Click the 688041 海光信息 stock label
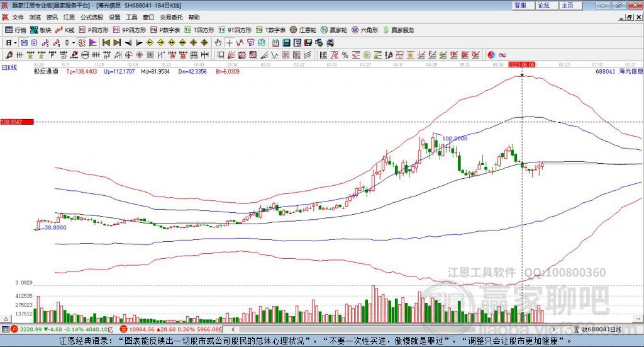The width and height of the screenshot is (644, 347). coord(619,72)
